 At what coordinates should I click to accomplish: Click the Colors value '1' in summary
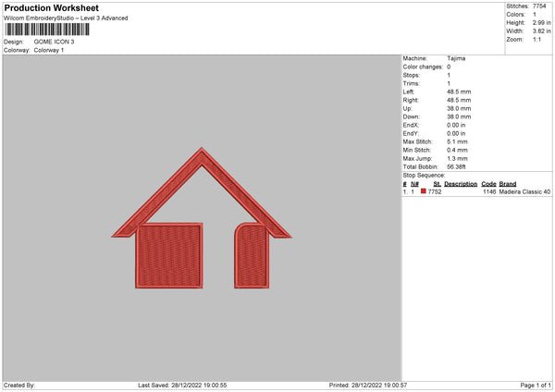[535, 15]
